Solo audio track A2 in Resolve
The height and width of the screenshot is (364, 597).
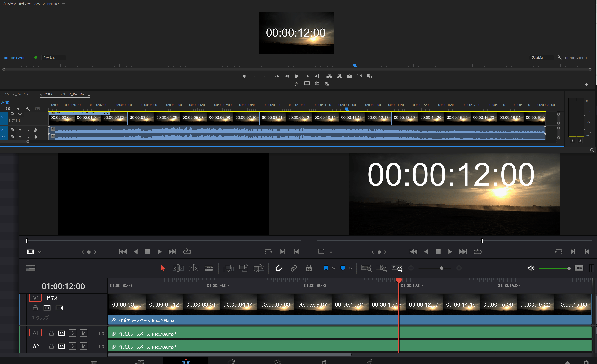(73, 346)
